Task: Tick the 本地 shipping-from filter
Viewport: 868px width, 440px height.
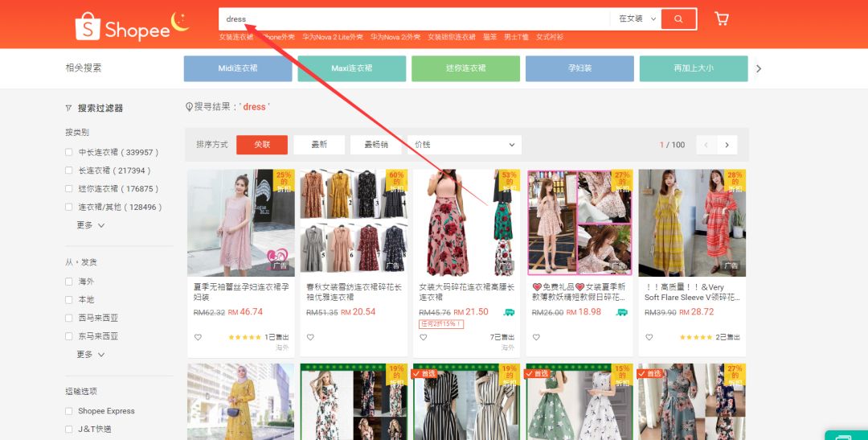Action: pyautogui.click(x=68, y=300)
